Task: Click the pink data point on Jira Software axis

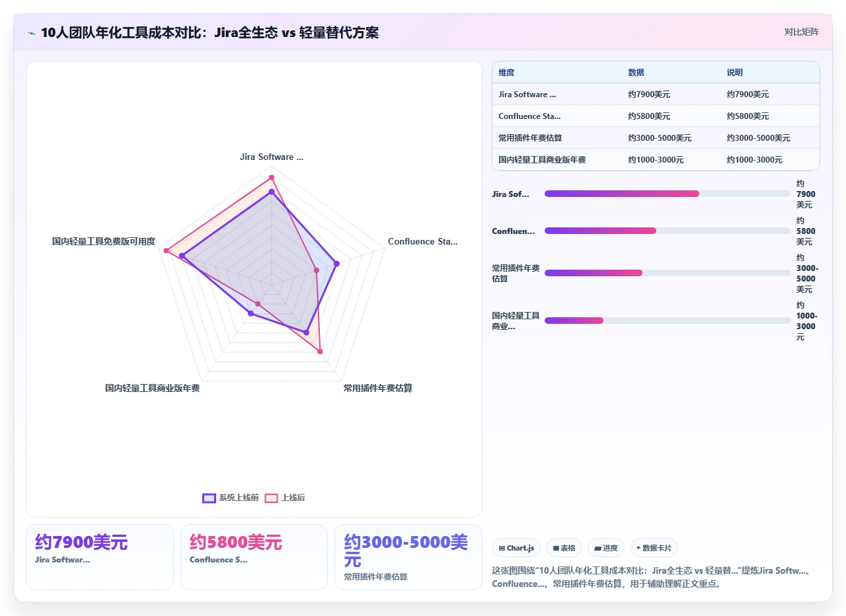Action: click(271, 177)
